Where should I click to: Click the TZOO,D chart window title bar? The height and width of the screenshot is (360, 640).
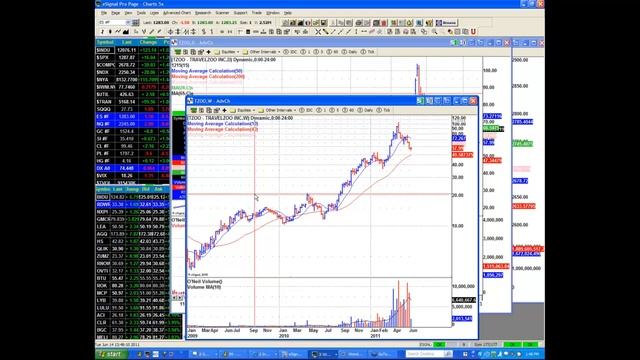point(310,42)
